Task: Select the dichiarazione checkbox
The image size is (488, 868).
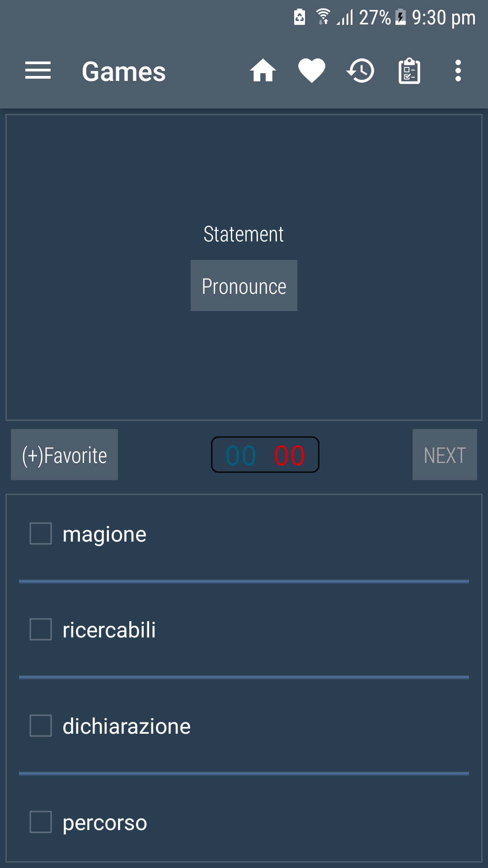Action: 41,726
